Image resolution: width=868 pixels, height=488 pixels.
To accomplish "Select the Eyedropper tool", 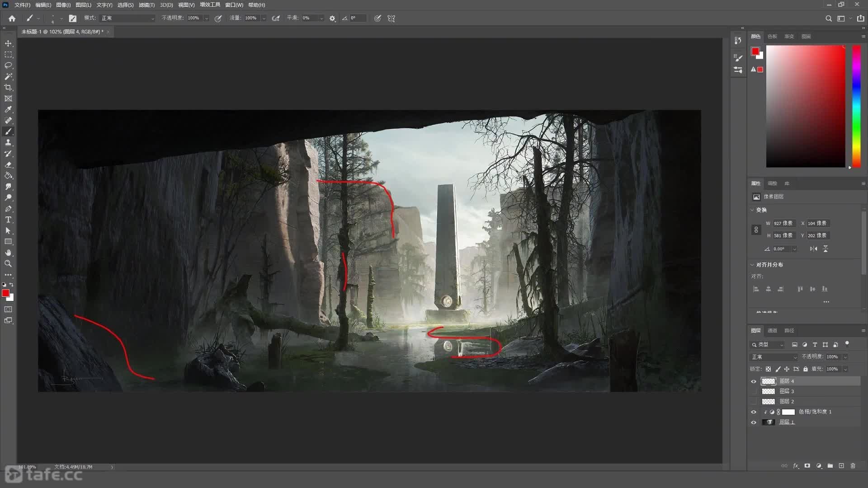I will click(x=8, y=109).
